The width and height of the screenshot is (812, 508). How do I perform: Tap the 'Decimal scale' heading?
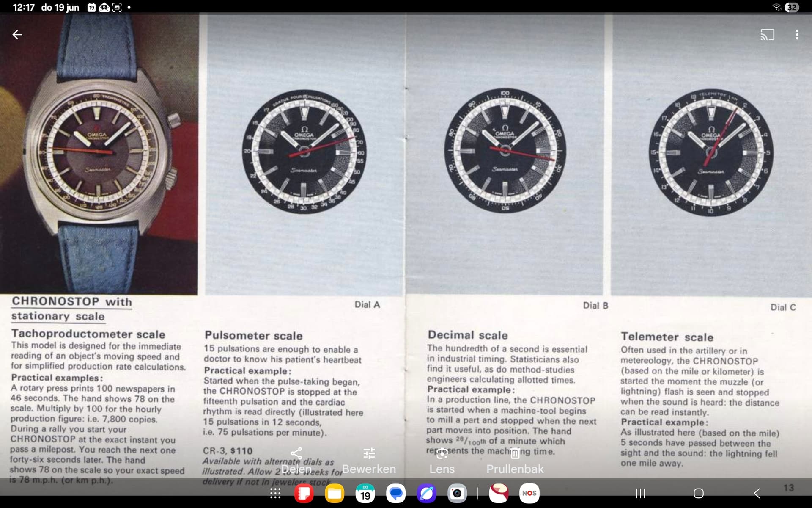[468, 335]
